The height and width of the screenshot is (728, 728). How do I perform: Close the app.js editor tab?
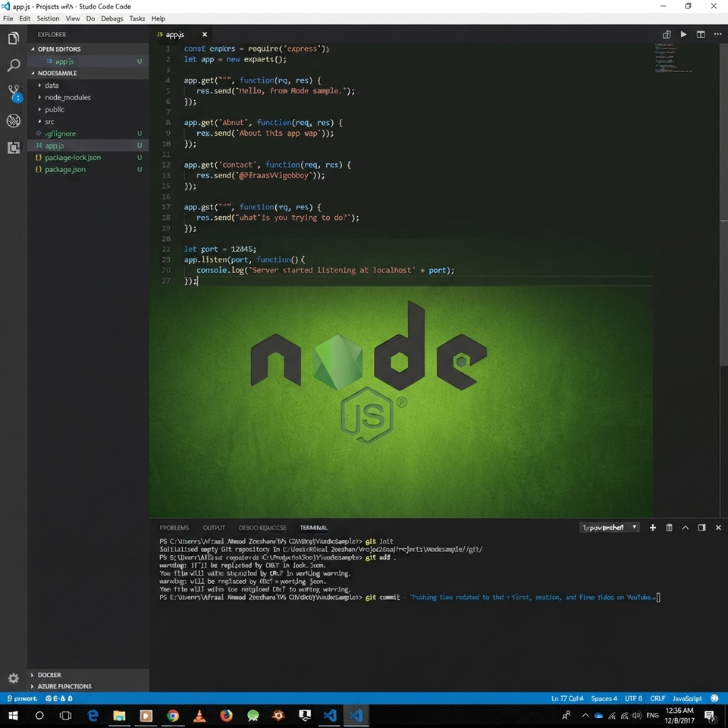tap(205, 34)
